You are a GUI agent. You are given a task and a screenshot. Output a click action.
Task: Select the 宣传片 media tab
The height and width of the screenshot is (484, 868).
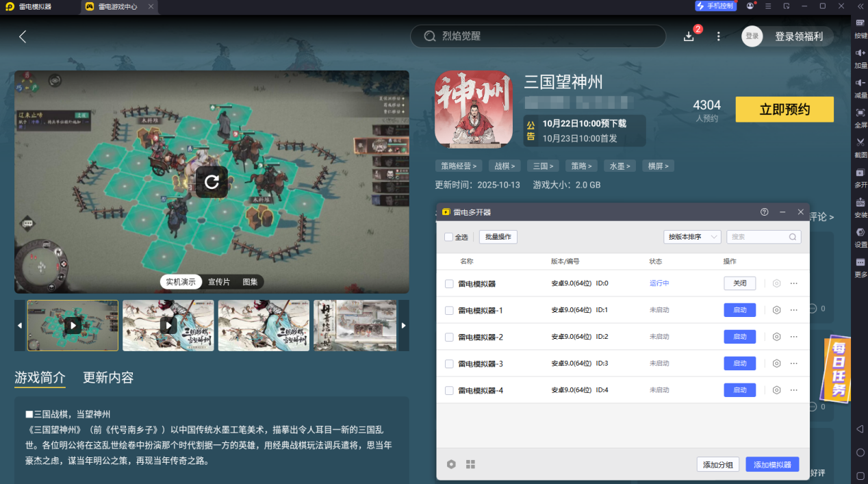coord(220,282)
